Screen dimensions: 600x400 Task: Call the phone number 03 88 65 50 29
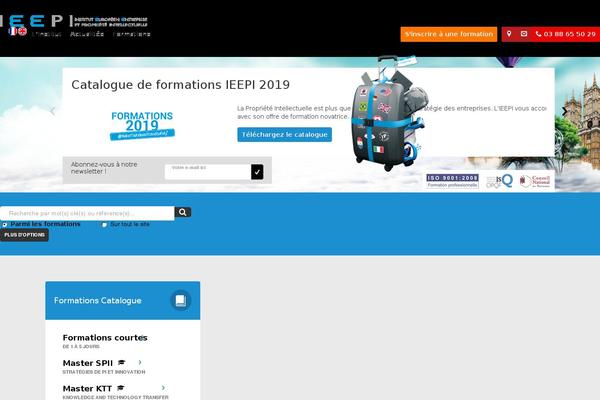566,34
